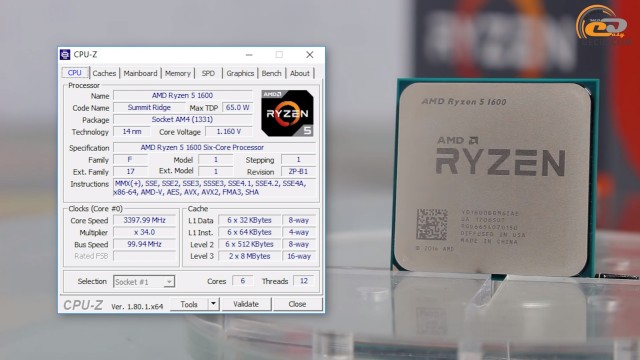Click the Level 2 value 6 x 512 KBytes
Image resolution: width=640 pixels, height=360 pixels.
coord(249,244)
